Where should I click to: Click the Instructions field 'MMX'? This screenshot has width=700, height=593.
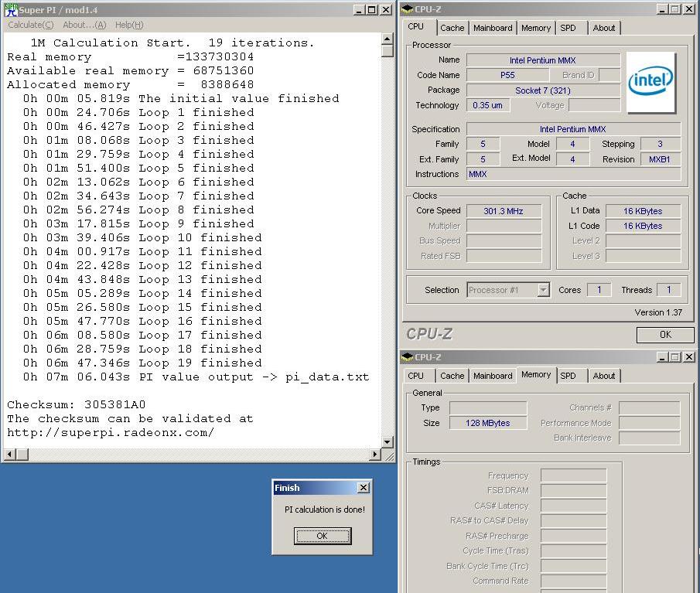[x=574, y=175]
